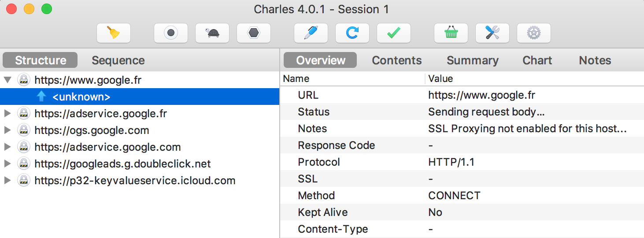Select https://adservice.google.fr in the tree

tap(101, 114)
